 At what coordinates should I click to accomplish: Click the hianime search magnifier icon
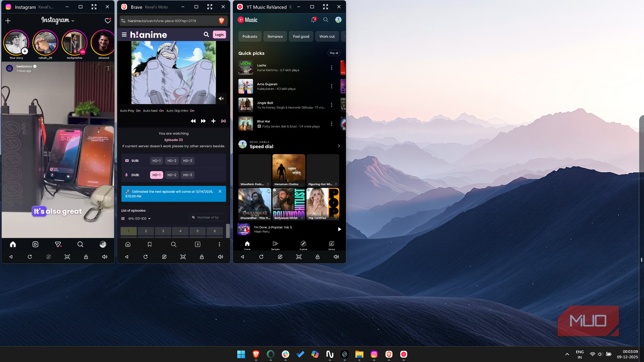tap(206, 35)
